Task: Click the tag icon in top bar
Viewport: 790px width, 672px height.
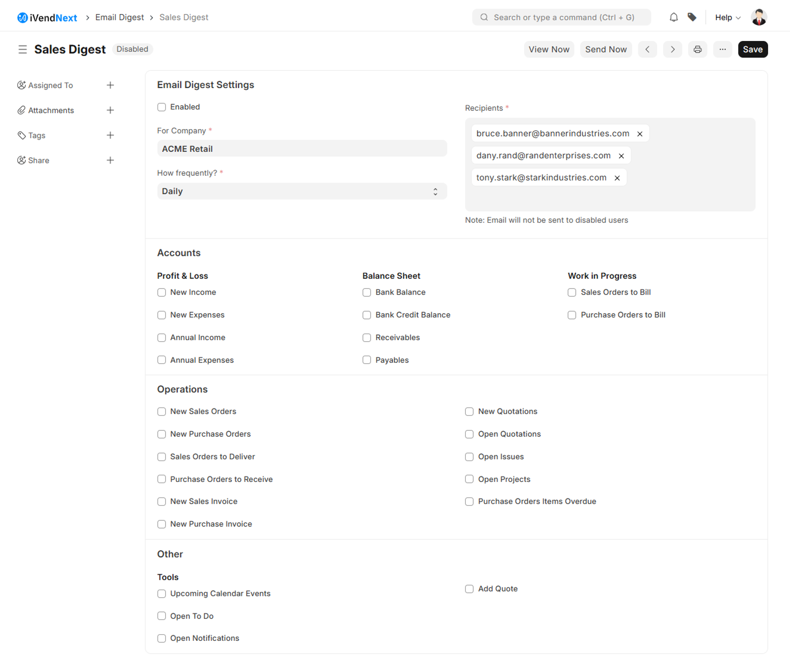Action: tap(692, 17)
